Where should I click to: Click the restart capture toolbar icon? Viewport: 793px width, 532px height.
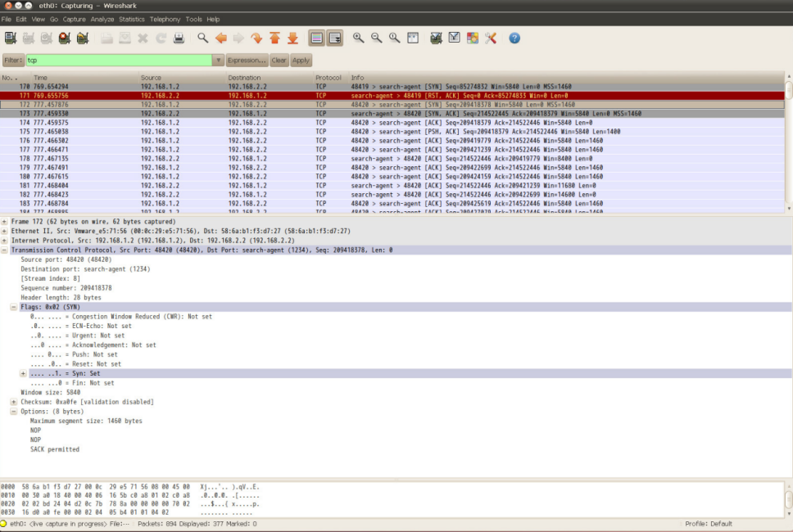(83, 38)
